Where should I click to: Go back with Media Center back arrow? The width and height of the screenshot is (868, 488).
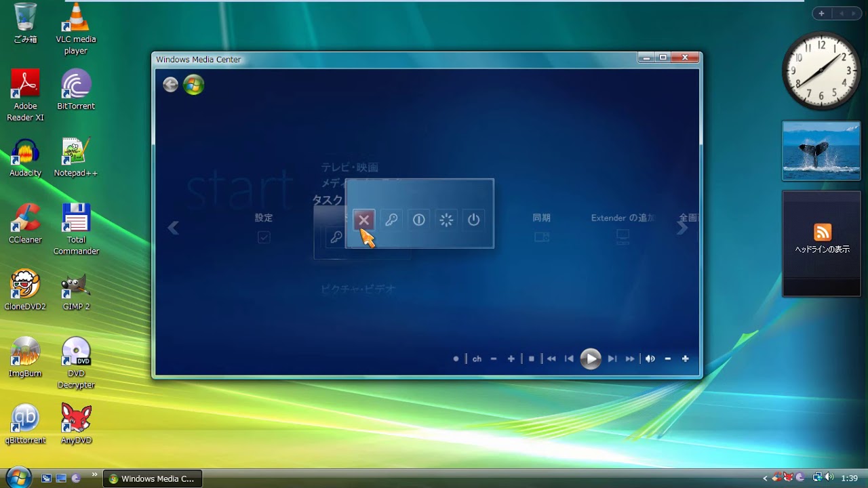click(170, 84)
